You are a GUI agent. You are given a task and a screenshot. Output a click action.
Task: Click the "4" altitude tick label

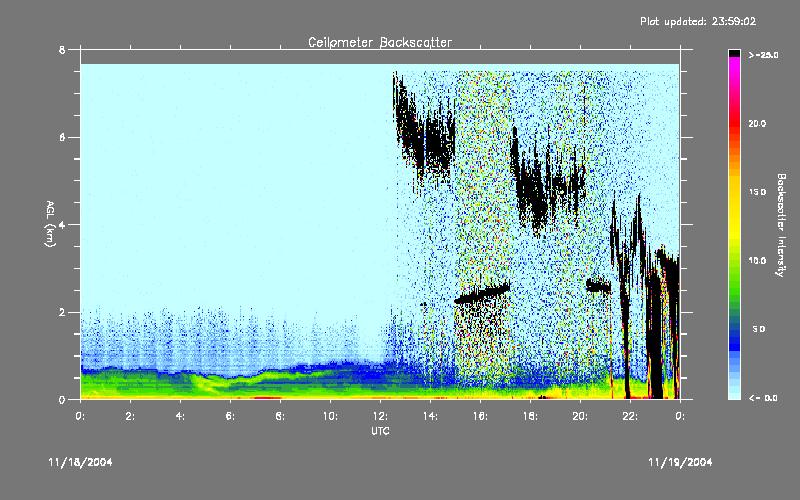[x=62, y=224]
